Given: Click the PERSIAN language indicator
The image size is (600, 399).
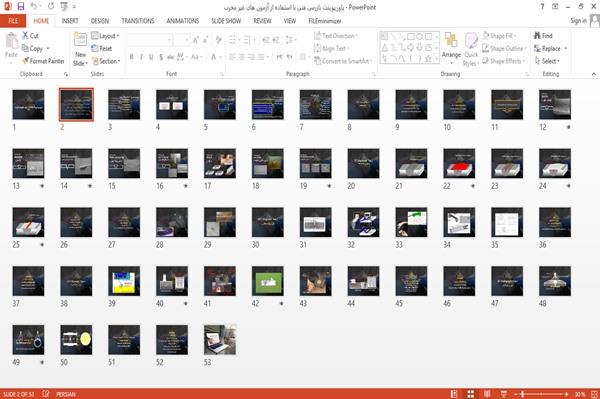Looking at the screenshot, I should point(66,394).
